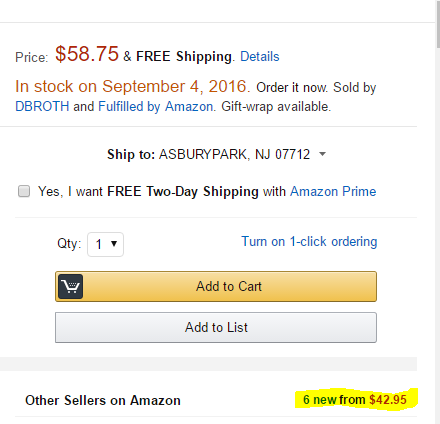Open the Qty quantity dropdown
440x424 pixels.
(105, 244)
